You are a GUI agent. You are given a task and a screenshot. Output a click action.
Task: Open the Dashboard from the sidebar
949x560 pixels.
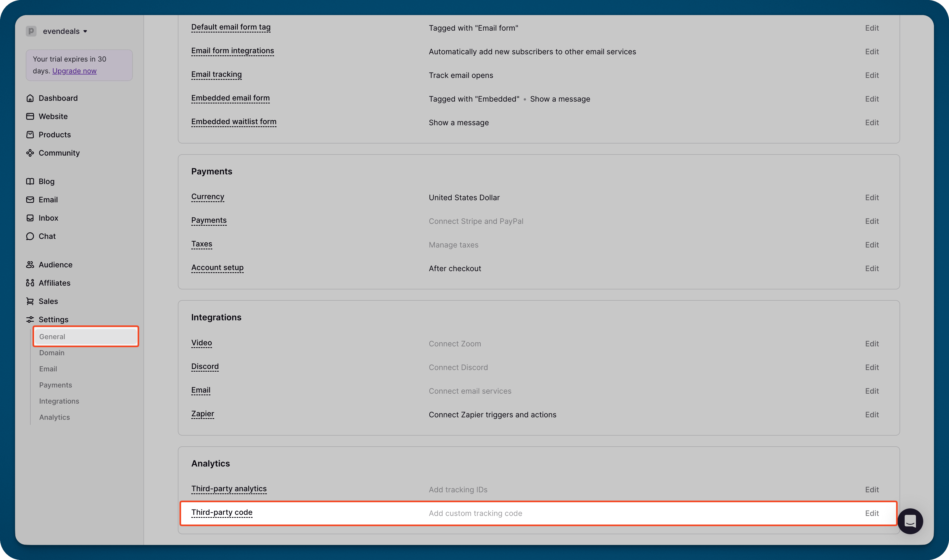coord(58,98)
